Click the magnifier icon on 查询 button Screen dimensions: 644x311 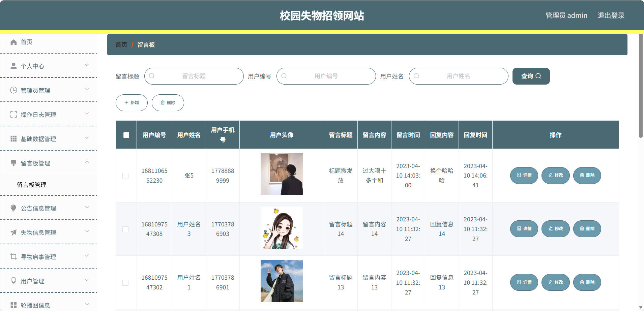538,76
